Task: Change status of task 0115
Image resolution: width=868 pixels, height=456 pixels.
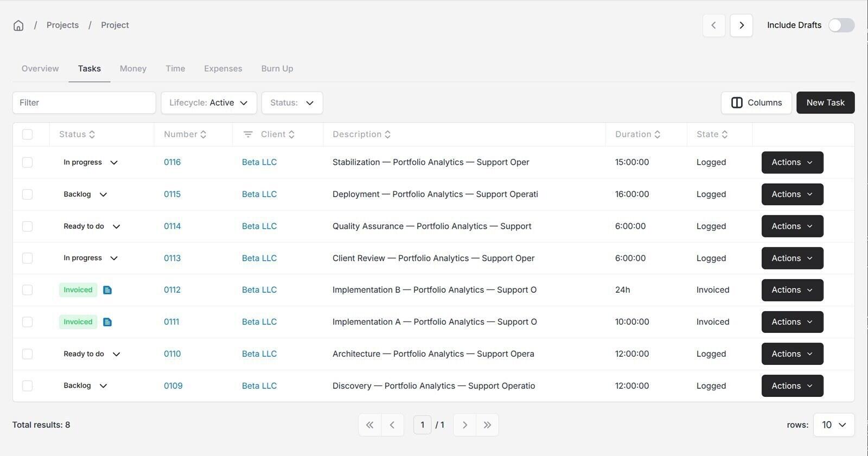Action: point(85,194)
